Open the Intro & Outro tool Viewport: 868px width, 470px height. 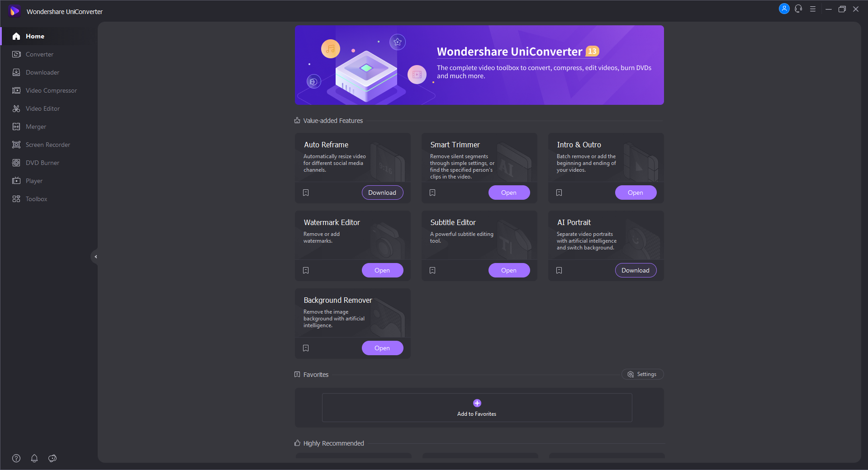click(636, 193)
